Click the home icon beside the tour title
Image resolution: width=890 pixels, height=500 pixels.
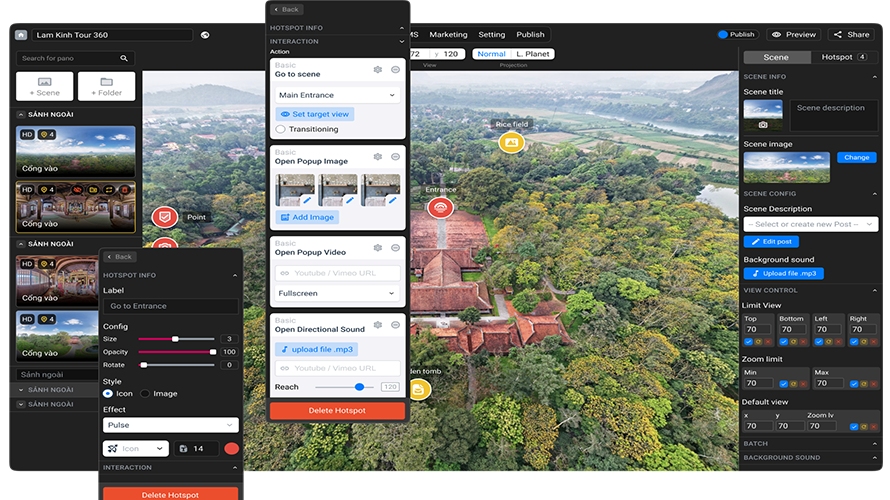coord(21,35)
